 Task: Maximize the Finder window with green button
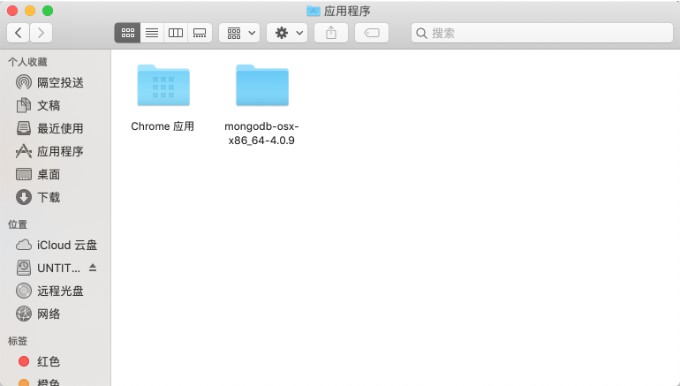(47, 11)
